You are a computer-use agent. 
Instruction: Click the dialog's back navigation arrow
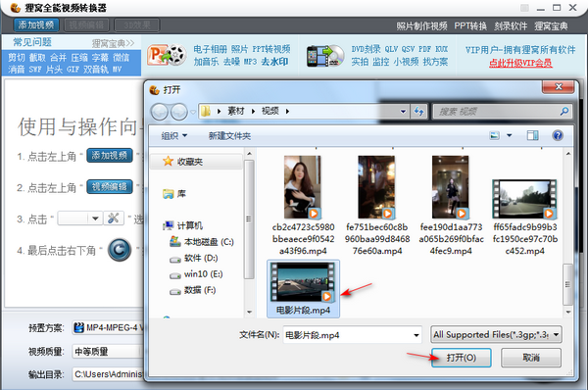(x=160, y=112)
